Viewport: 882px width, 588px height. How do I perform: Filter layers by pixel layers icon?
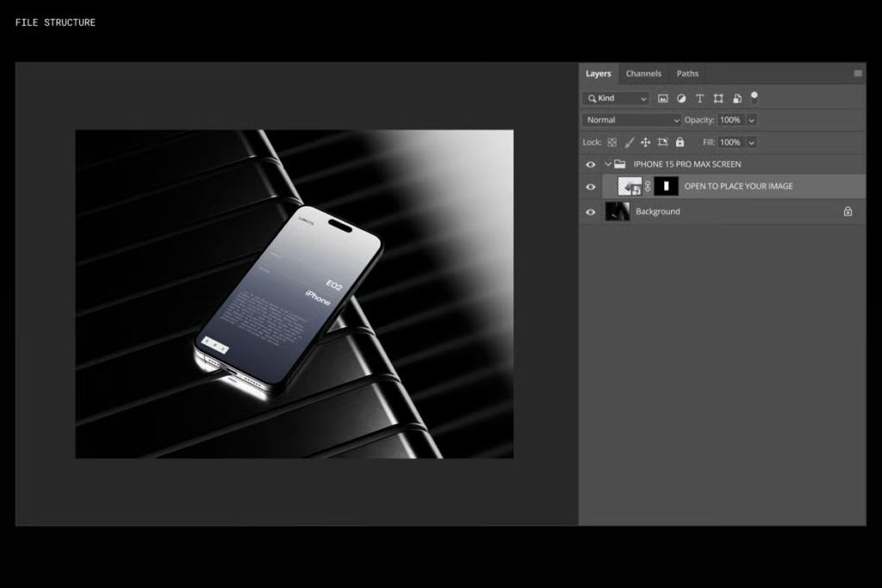(x=663, y=98)
